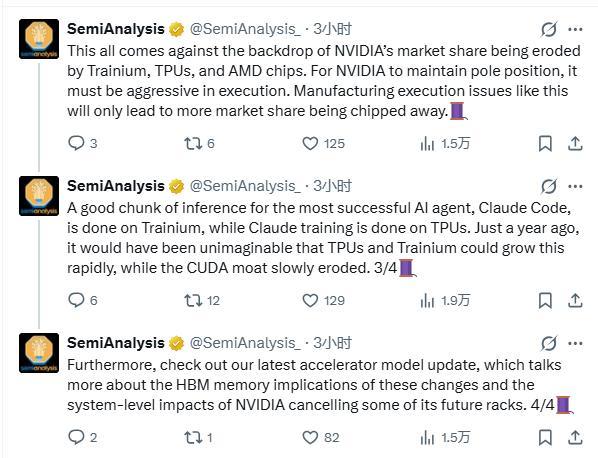Image resolution: width=598 pixels, height=458 pixels.
Task: View analytics on first tweet's 1.5万 views
Action: [445, 143]
